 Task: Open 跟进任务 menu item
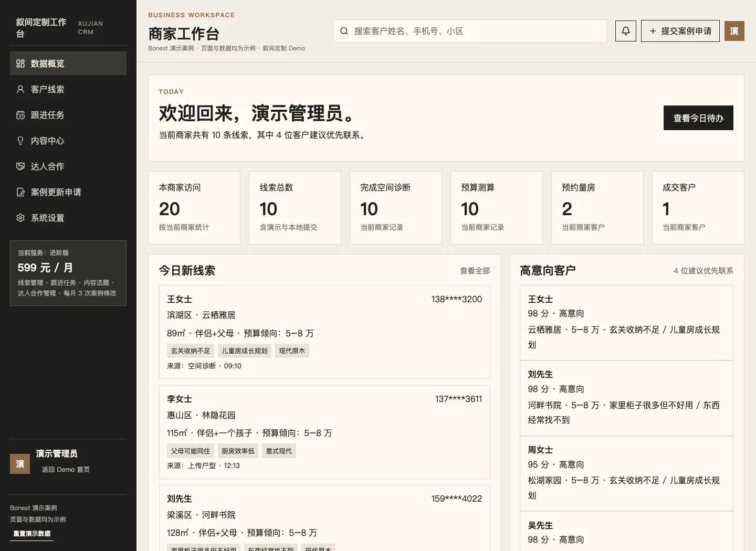[68, 115]
